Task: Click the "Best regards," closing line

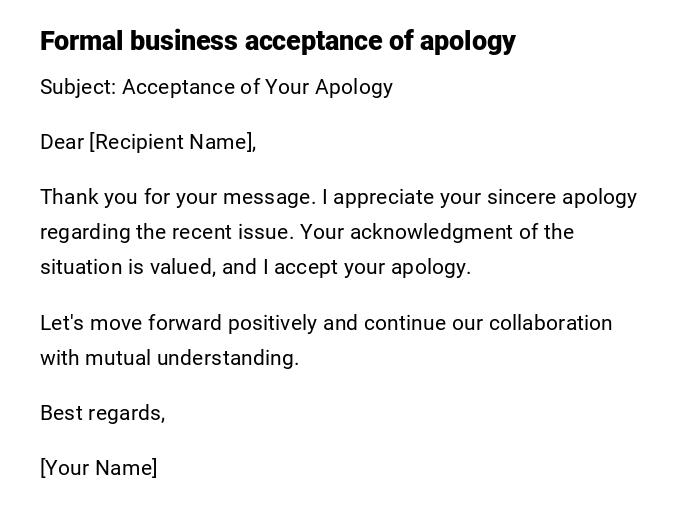Action: coord(102,413)
